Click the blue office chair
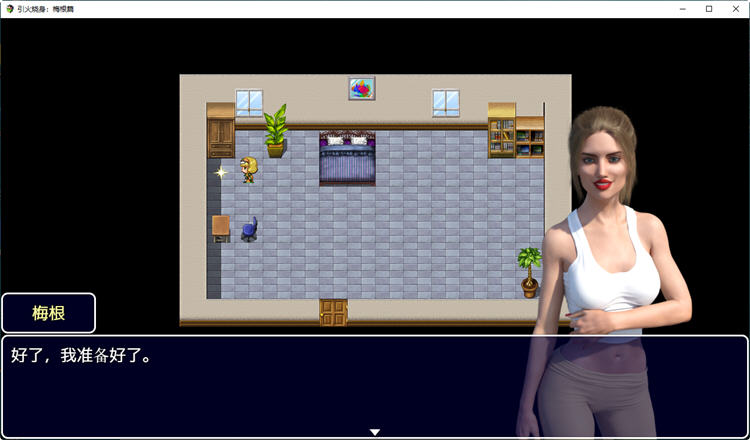 (248, 229)
